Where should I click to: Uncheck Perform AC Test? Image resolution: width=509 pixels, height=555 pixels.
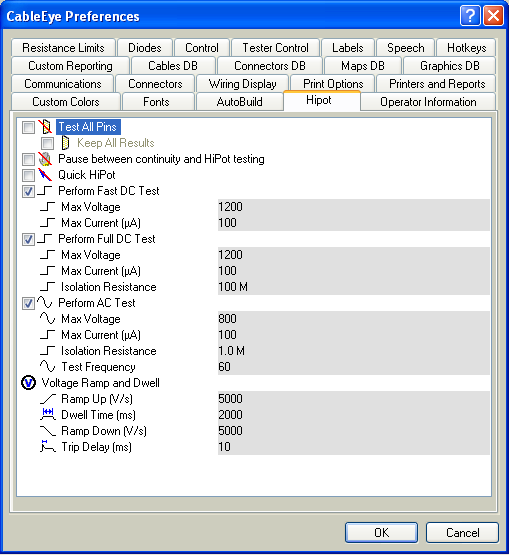28,303
